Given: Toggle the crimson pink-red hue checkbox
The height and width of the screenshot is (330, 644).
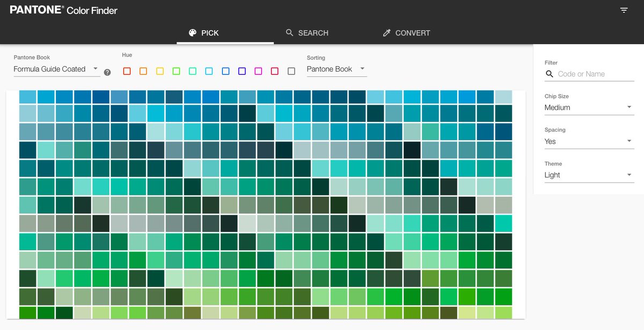Looking at the screenshot, I should 275,71.
